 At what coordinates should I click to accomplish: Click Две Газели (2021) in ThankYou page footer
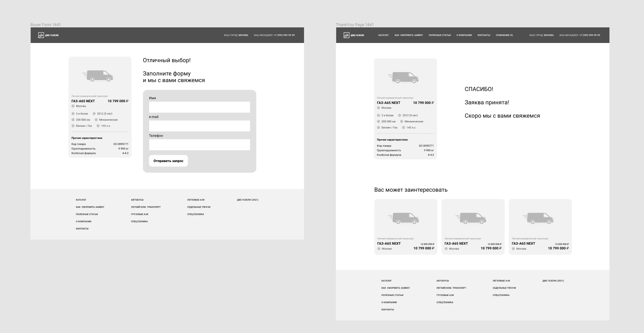(553, 281)
